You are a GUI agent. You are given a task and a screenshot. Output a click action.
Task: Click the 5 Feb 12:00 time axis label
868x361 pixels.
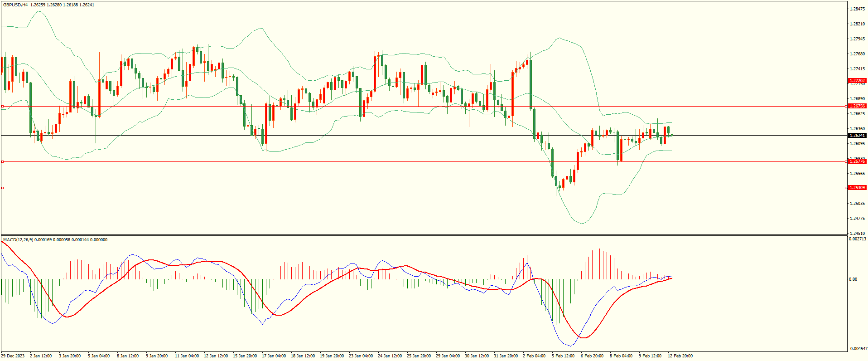click(563, 356)
